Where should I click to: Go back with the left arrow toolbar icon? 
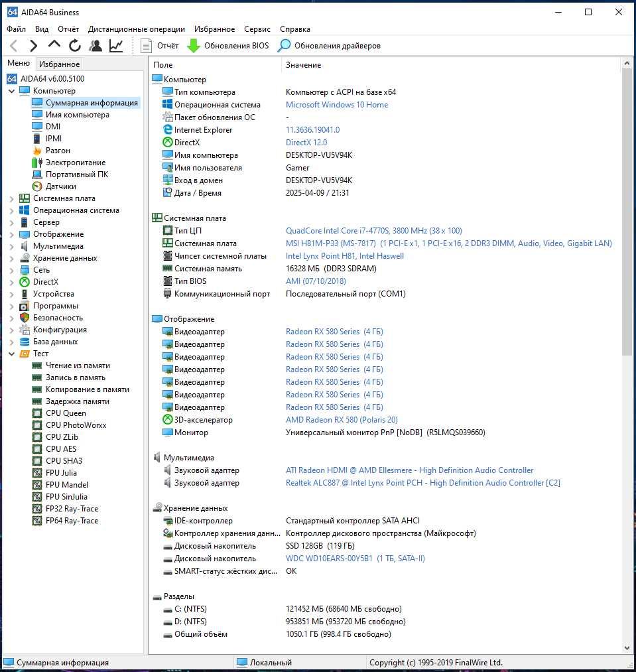pos(14,45)
